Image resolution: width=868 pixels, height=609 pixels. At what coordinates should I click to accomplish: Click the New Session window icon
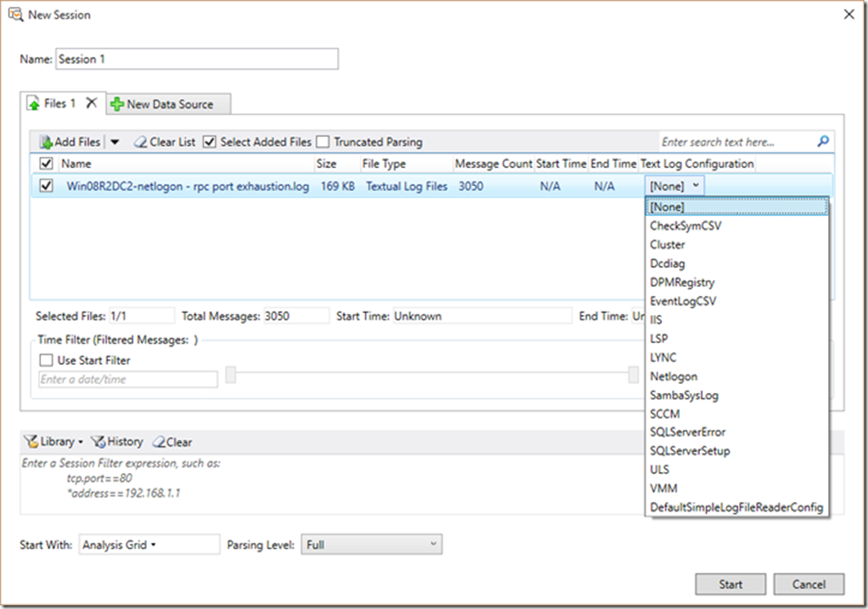tap(15, 15)
